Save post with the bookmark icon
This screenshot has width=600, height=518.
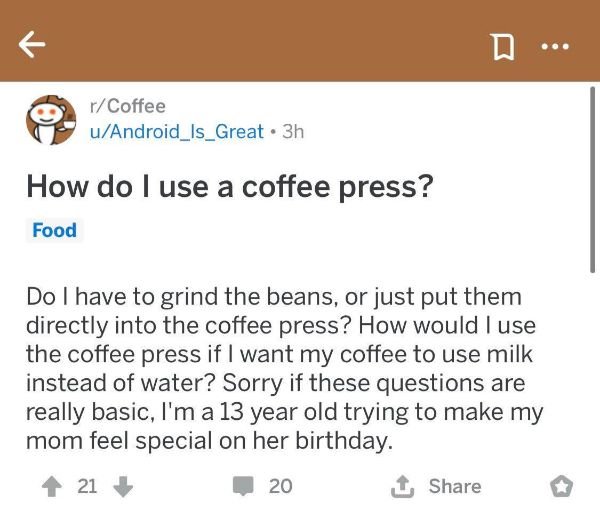click(x=503, y=47)
